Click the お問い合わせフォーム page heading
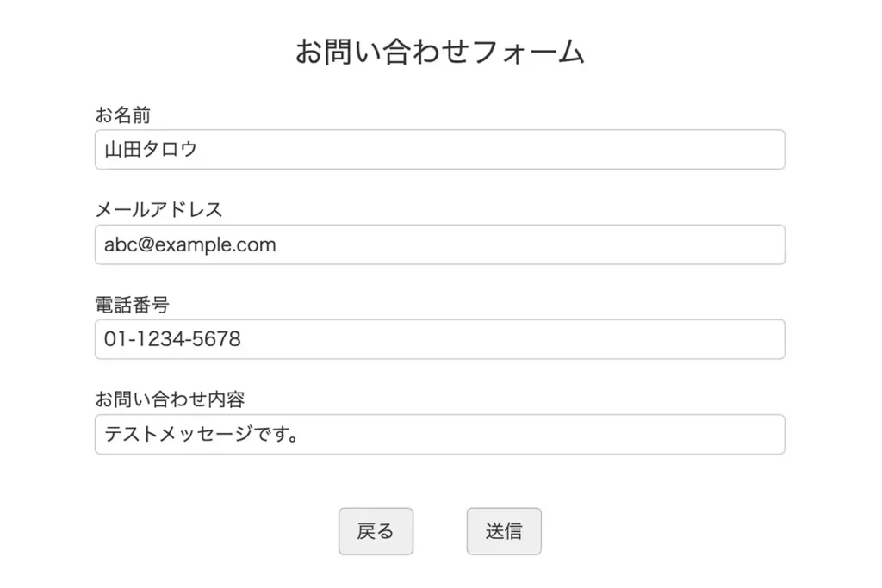Viewport: 882px width, 588px height. [440, 53]
